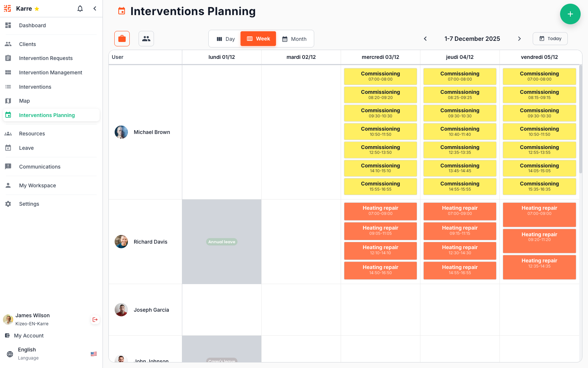Go to the previous week with the arrow
The height and width of the screenshot is (368, 588).
425,38
